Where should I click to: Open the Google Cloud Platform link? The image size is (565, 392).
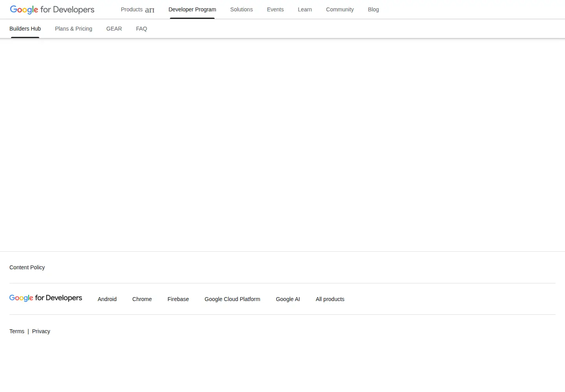[232, 299]
